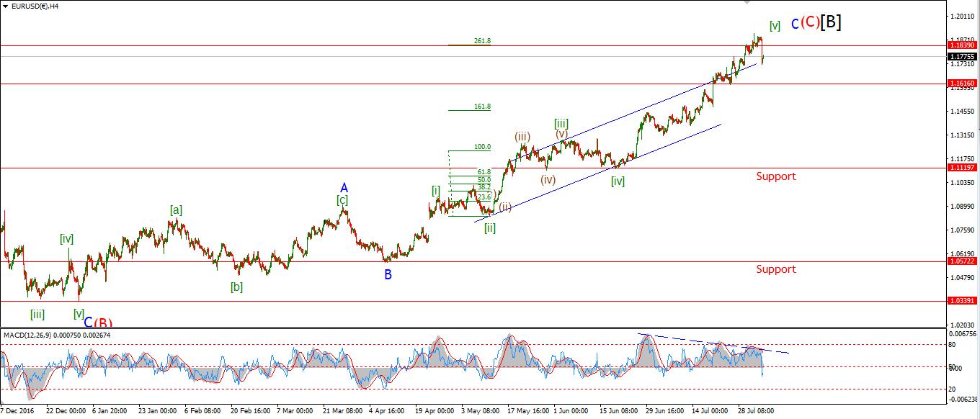Click the red (C) wave label
The image size is (980, 419).
pyautogui.click(x=810, y=22)
